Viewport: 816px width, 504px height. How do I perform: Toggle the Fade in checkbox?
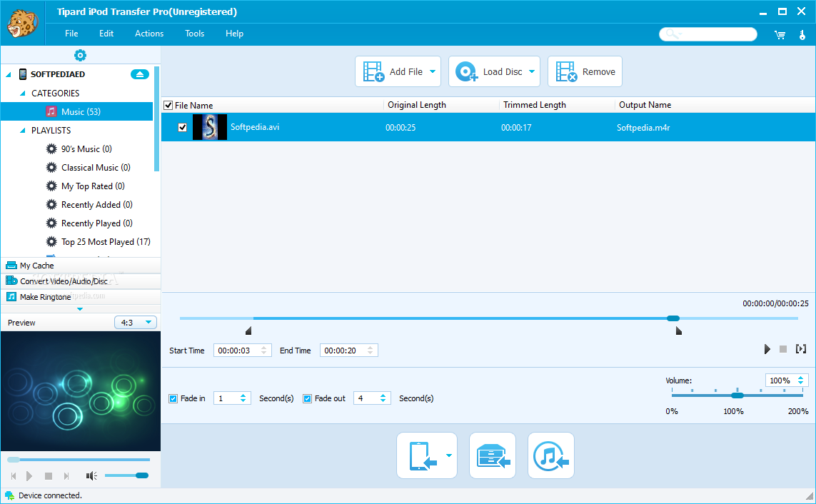[x=173, y=399]
